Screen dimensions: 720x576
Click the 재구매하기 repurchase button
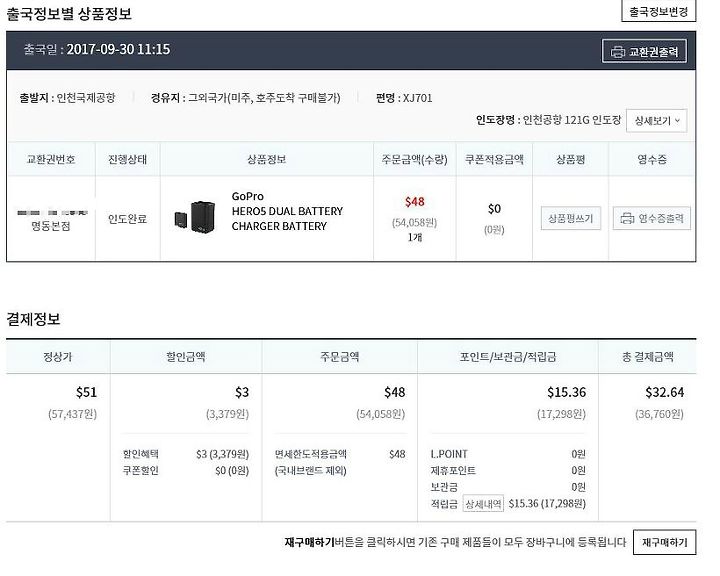[664, 542]
